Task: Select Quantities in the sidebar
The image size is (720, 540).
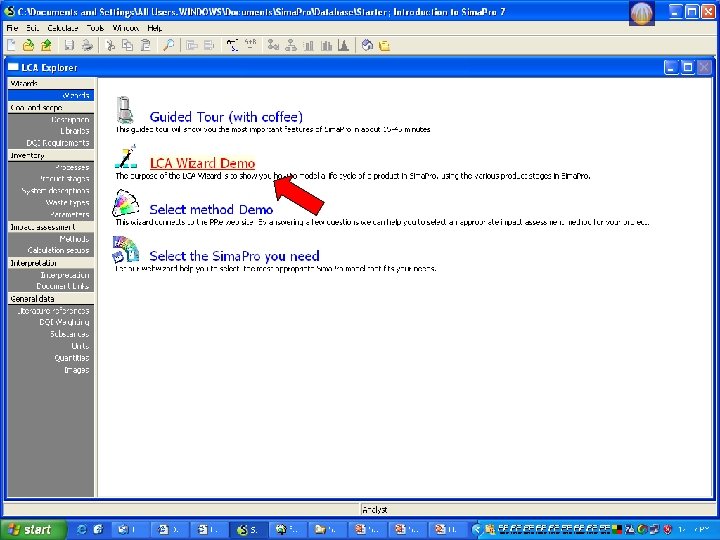Action: [72, 358]
